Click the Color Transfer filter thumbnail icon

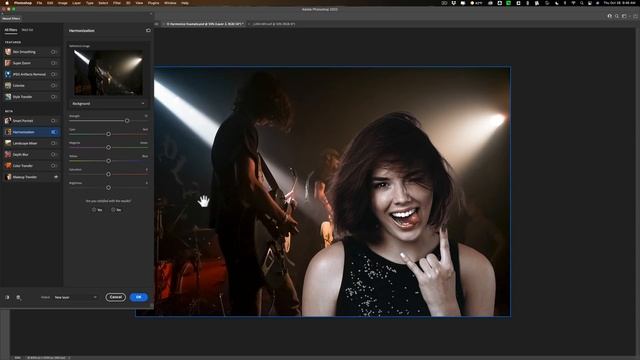(8, 166)
